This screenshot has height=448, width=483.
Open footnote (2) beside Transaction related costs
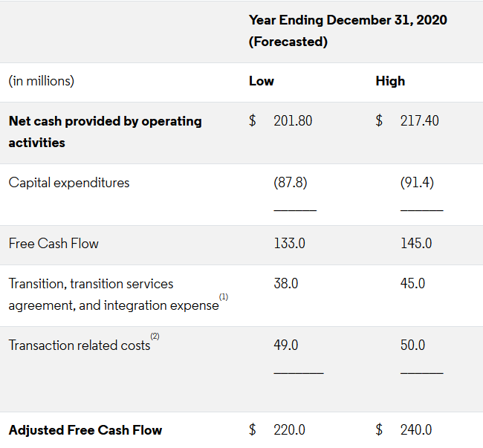coord(155,337)
